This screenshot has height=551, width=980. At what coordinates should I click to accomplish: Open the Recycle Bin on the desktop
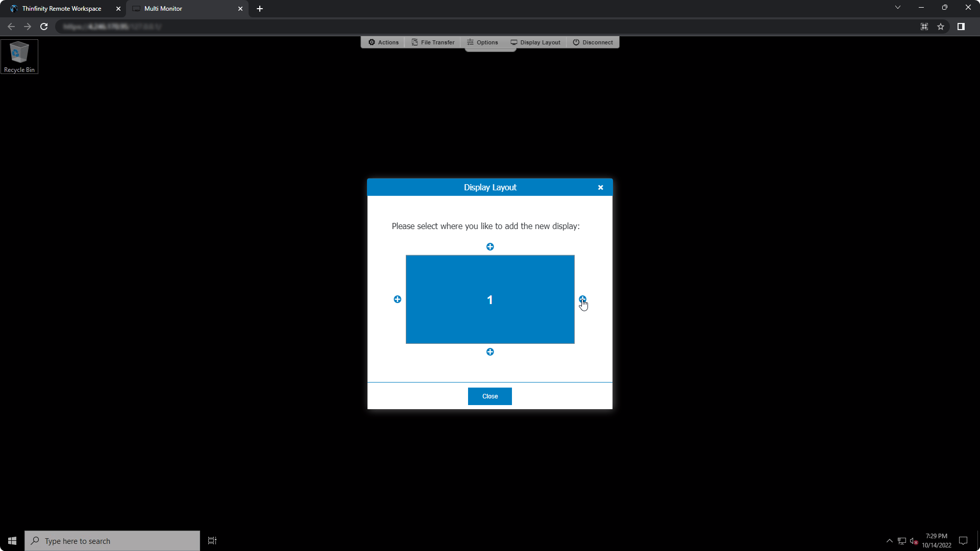(x=19, y=54)
